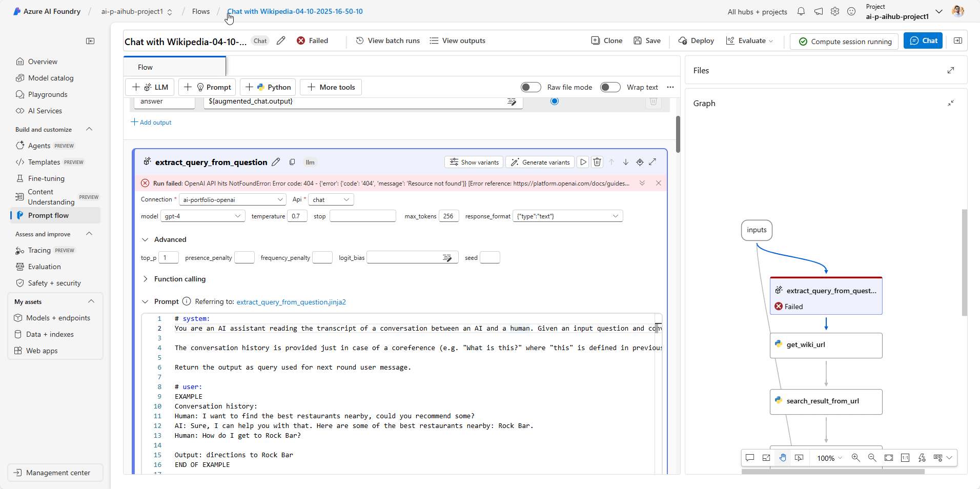Collapse Build and customize group
This screenshot has height=489, width=980.
pyautogui.click(x=89, y=129)
